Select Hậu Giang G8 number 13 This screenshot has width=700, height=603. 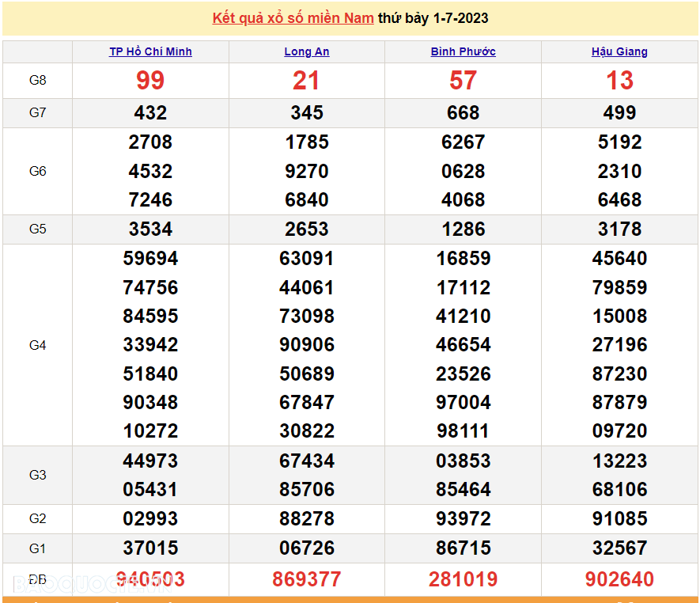pyautogui.click(x=619, y=81)
